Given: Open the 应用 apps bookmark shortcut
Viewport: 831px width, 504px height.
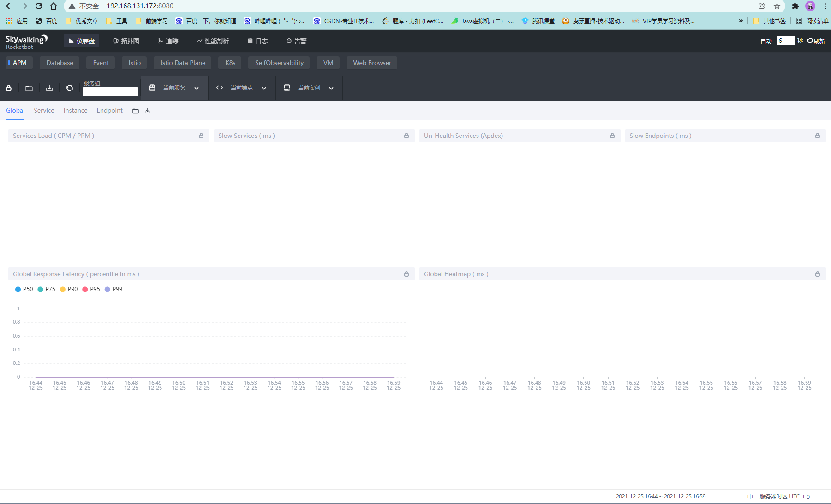Looking at the screenshot, I should point(17,21).
